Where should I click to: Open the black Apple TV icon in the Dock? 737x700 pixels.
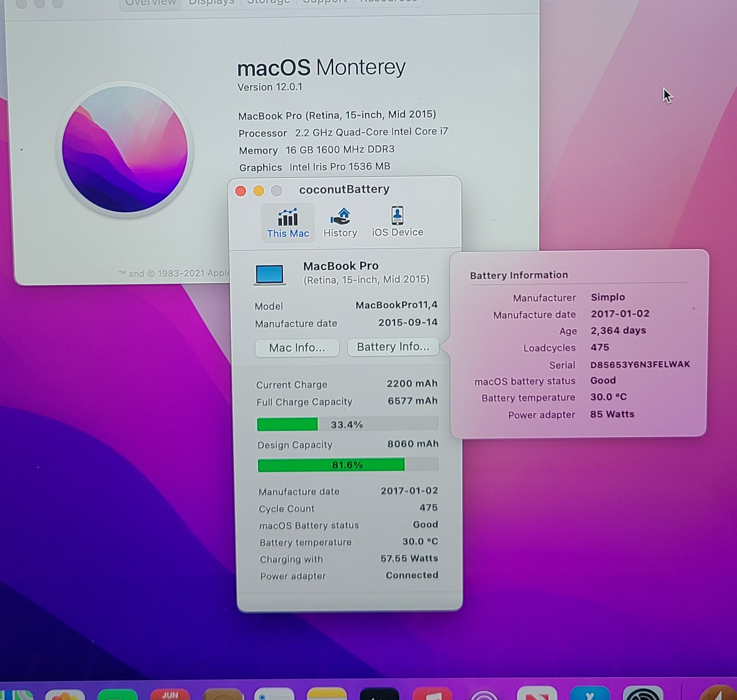379,694
